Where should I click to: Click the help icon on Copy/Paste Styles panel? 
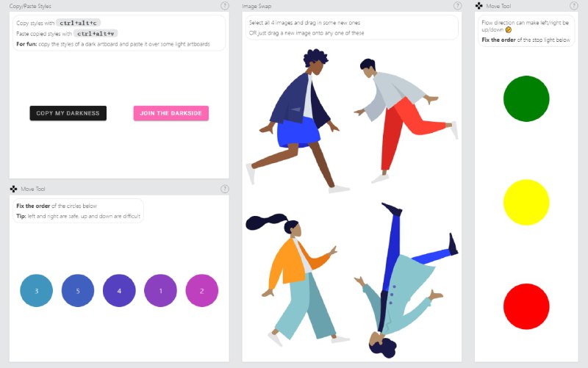(225, 6)
